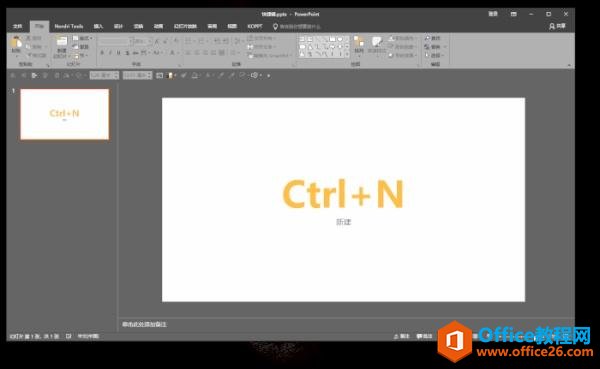Image resolution: width=600 pixels, height=369 pixels.
Task: Click the notes pane placeholder below the slide
Action: 144,324
